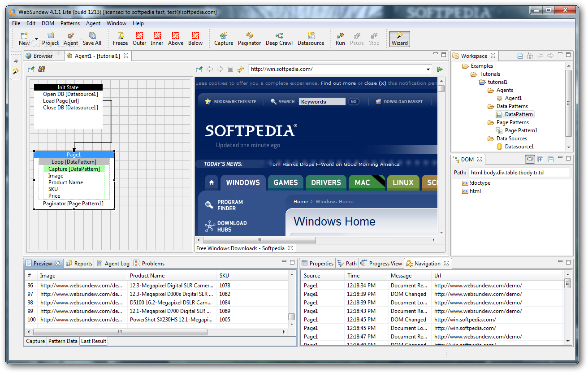Collapse all nodes in the DOM panel
This screenshot has height=373, width=588.
[551, 159]
